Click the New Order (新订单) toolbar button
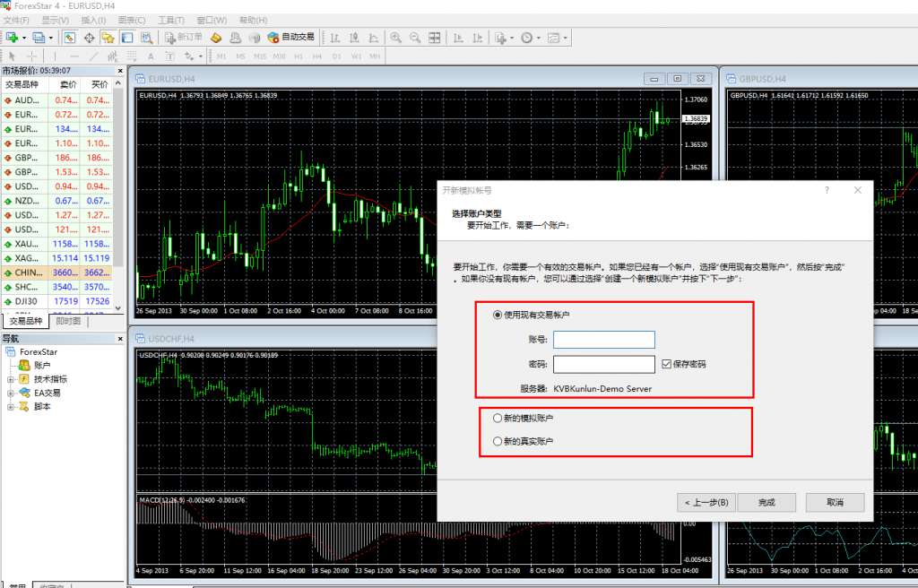918x588 pixels. 184,38
